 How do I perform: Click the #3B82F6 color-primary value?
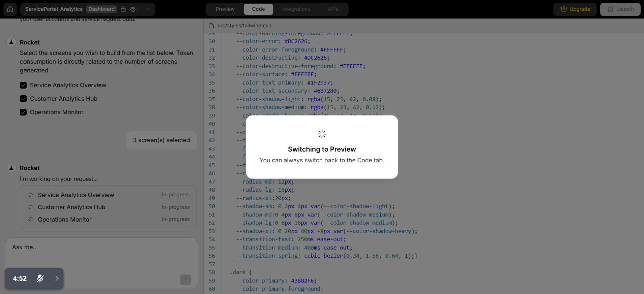click(x=302, y=281)
